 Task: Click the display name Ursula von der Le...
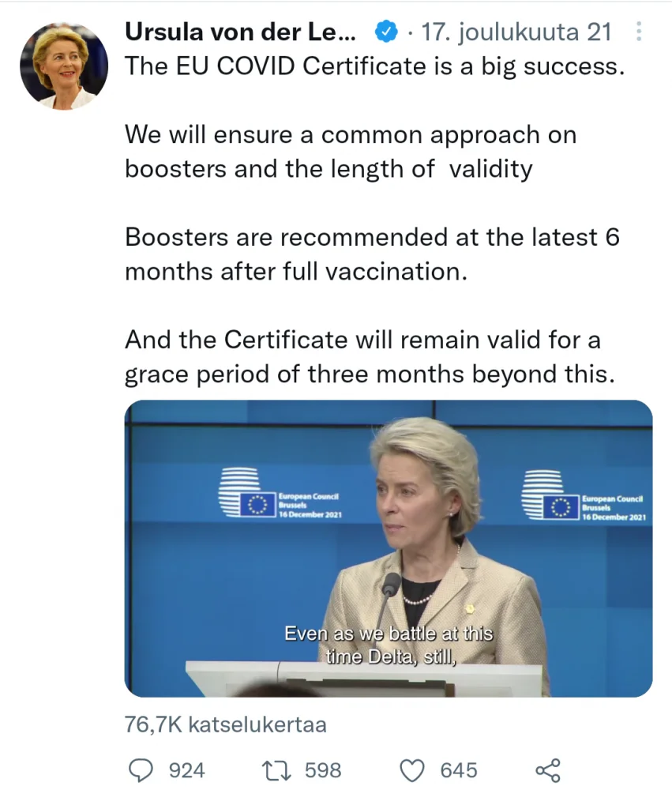[241, 32]
